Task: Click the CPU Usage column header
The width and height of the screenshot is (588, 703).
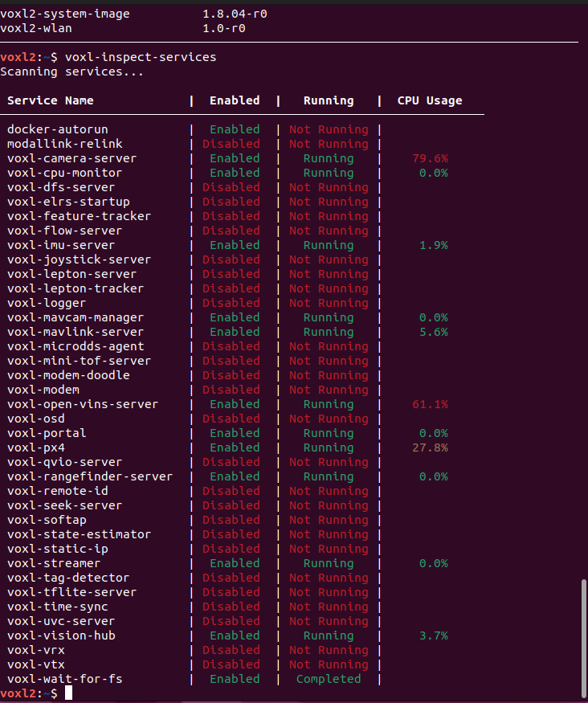Action: 430,100
